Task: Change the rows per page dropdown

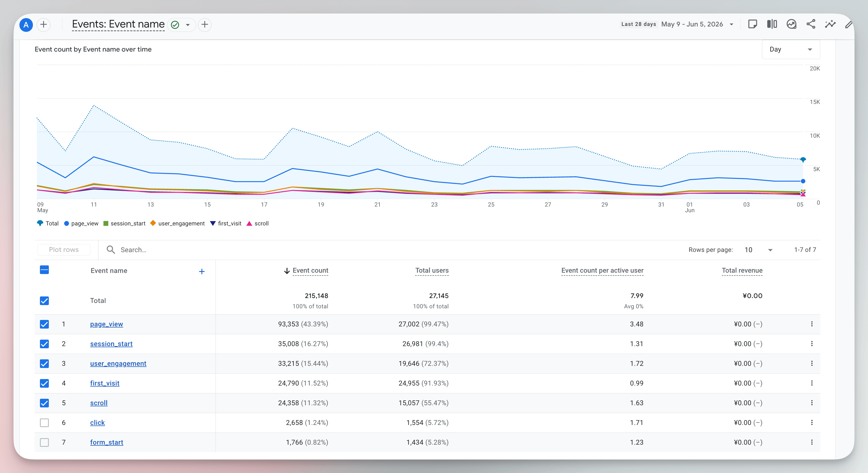Action: pos(758,250)
